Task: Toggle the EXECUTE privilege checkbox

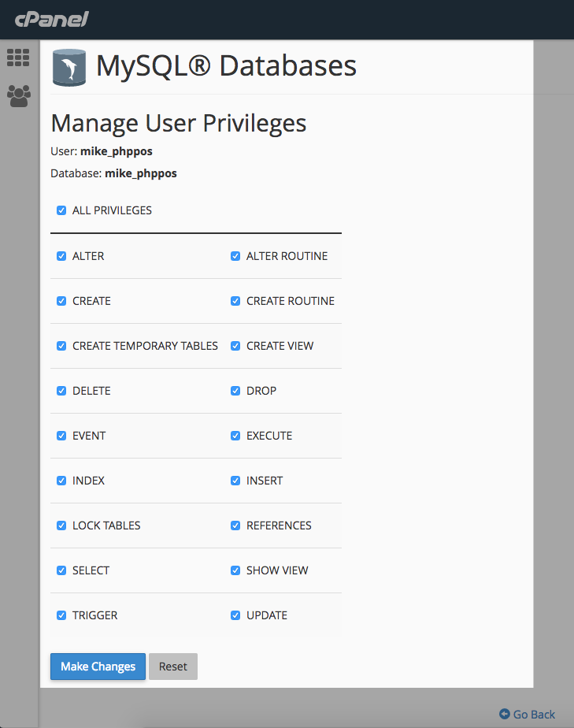Action: [x=235, y=436]
